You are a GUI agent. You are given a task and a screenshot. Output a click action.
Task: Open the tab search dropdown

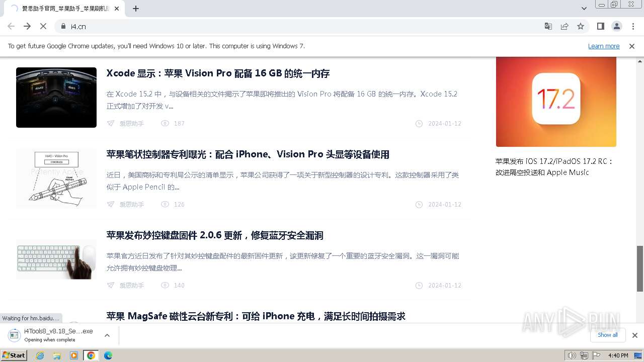pos(584,9)
